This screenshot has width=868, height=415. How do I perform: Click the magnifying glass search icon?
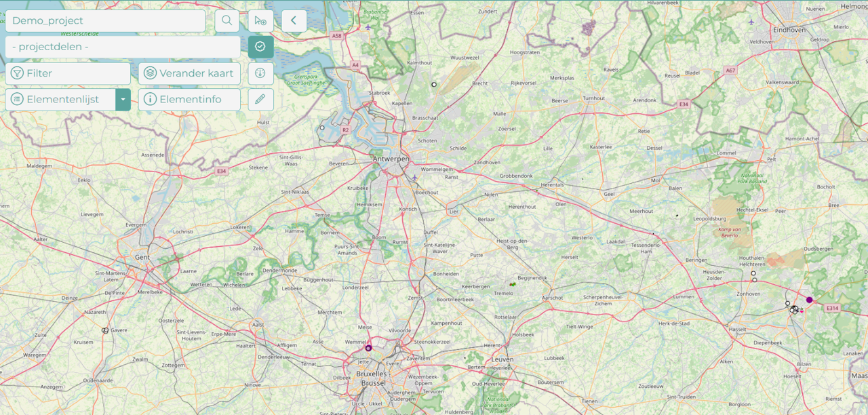pos(227,20)
